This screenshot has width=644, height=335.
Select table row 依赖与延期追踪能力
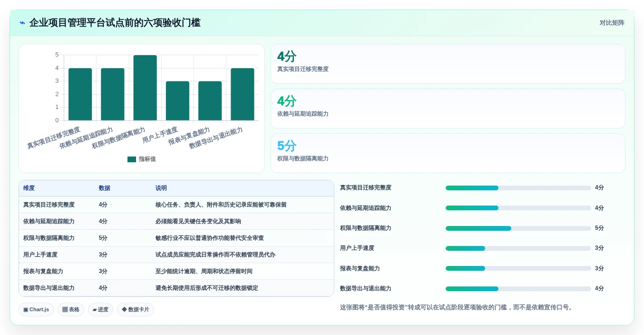[x=176, y=221]
